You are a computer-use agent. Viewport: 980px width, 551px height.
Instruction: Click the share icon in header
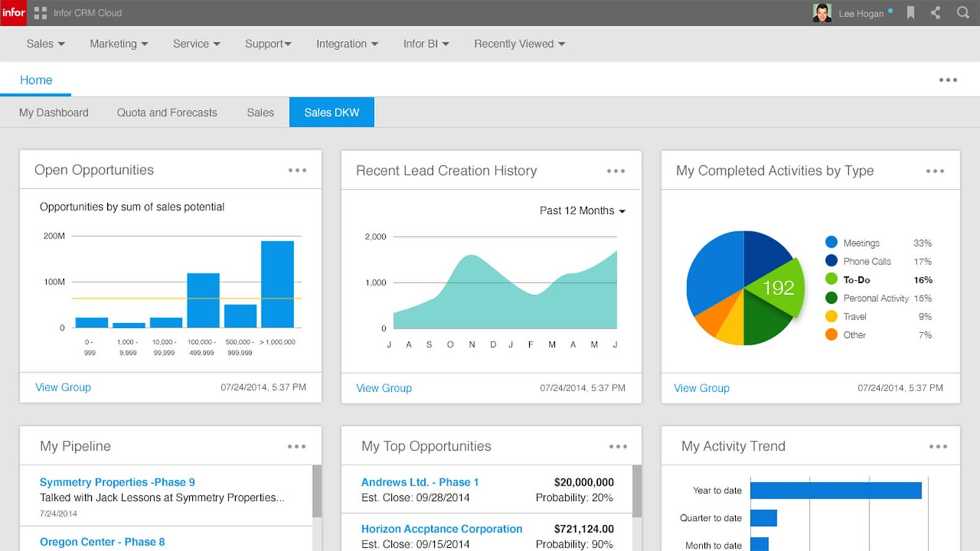(x=936, y=13)
